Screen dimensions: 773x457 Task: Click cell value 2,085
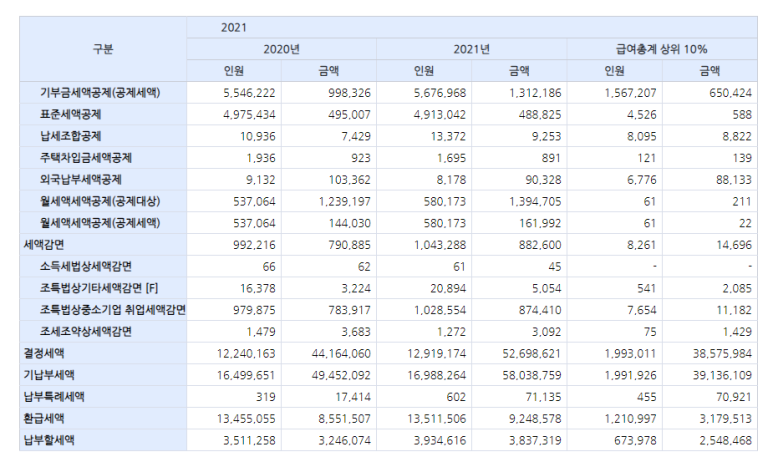[x=737, y=288]
